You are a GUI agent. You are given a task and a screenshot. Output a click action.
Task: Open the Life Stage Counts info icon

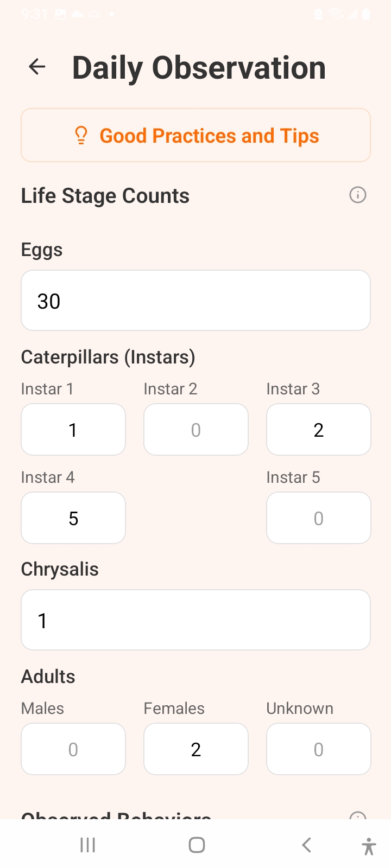click(357, 195)
